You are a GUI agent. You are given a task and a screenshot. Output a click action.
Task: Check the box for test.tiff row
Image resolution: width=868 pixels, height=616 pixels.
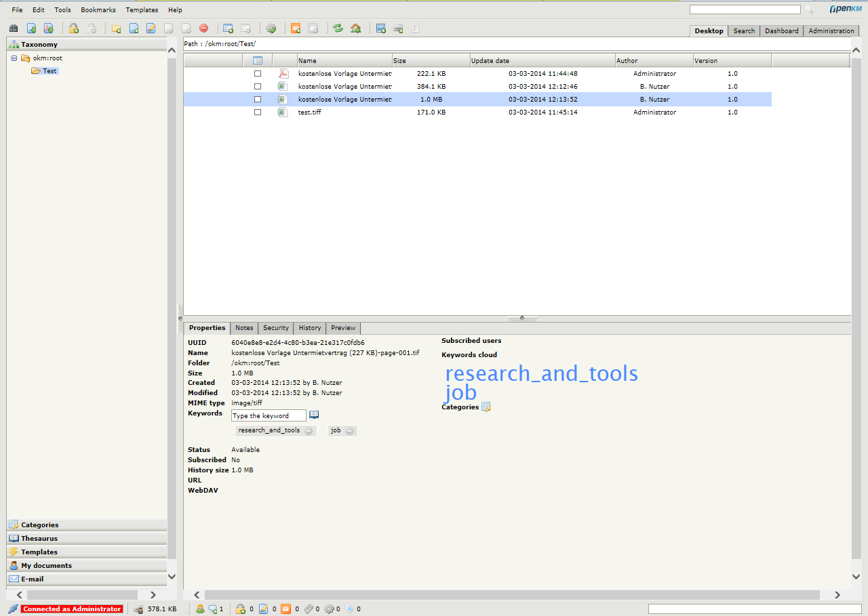pos(258,112)
